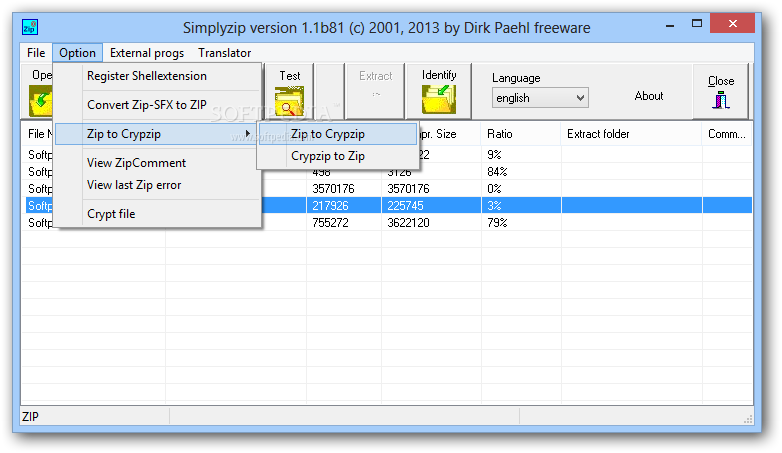
Task: Click the Identify folder icon
Action: click(x=438, y=99)
